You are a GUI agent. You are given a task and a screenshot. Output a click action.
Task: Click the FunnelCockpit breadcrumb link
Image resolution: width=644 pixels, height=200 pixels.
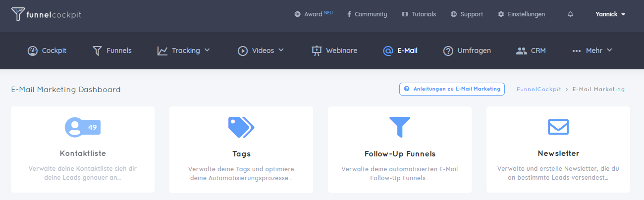pos(538,90)
